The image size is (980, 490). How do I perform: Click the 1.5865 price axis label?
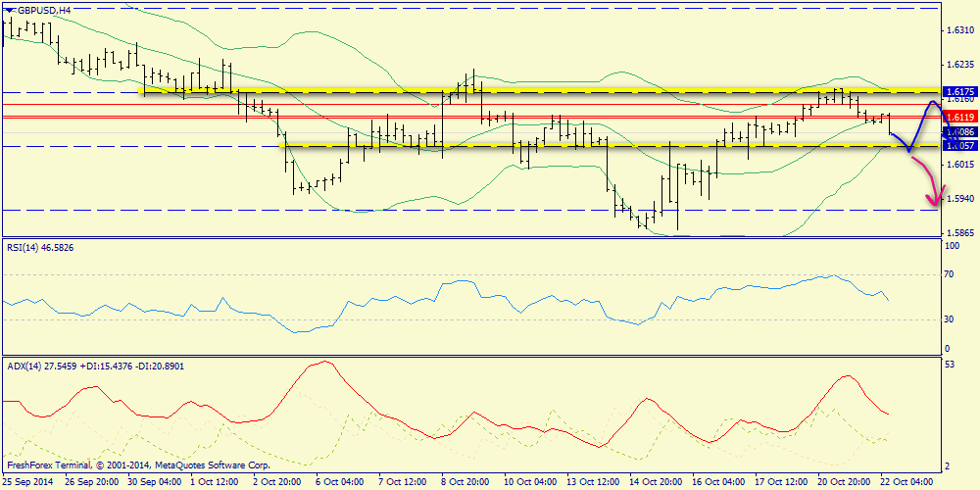pyautogui.click(x=960, y=232)
